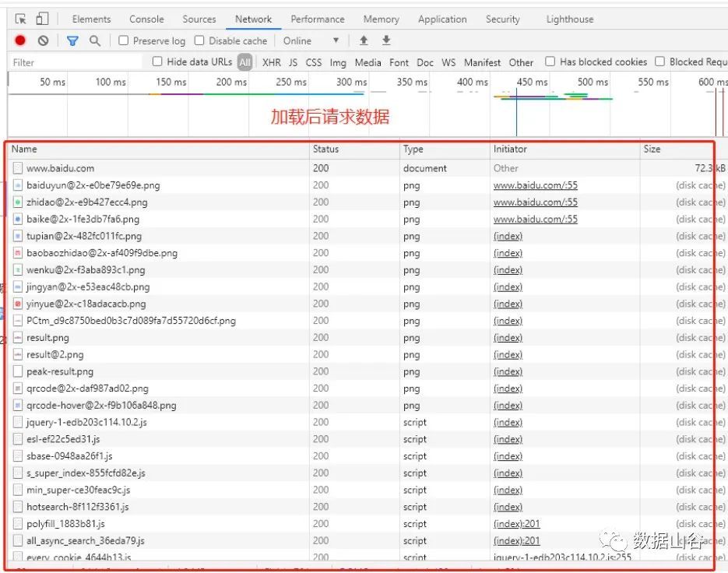The width and height of the screenshot is (728, 573).
Task: Open (index):201 initiator for polyfill_1883b81.js
Action: (516, 524)
